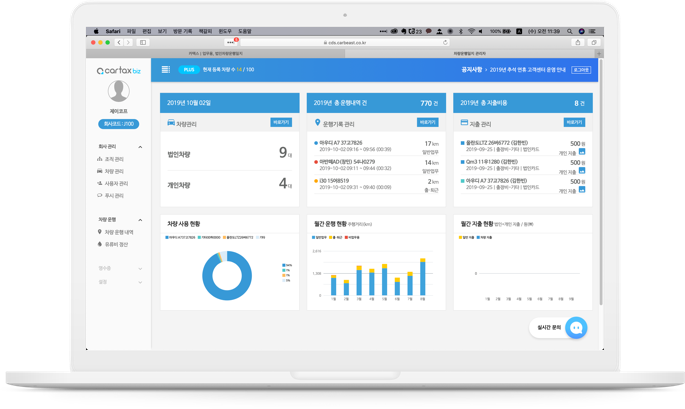Open 사용자 관리 in the sidebar
This screenshot has width=685, height=409.
[113, 184]
